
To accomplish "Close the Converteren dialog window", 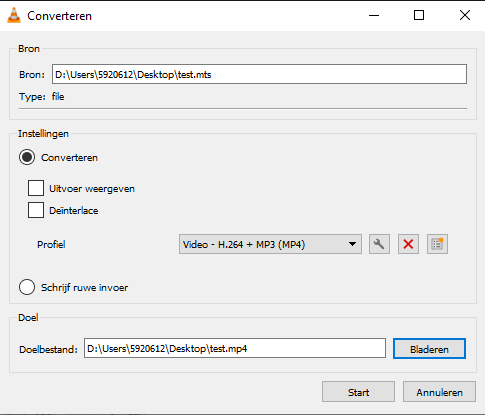I will (465, 15).
